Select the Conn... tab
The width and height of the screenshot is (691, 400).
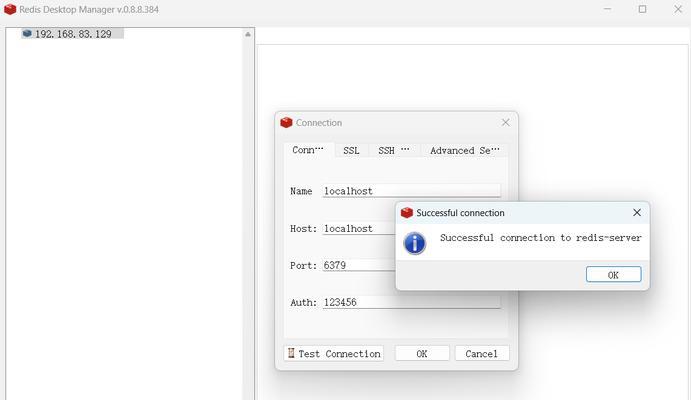click(x=308, y=150)
